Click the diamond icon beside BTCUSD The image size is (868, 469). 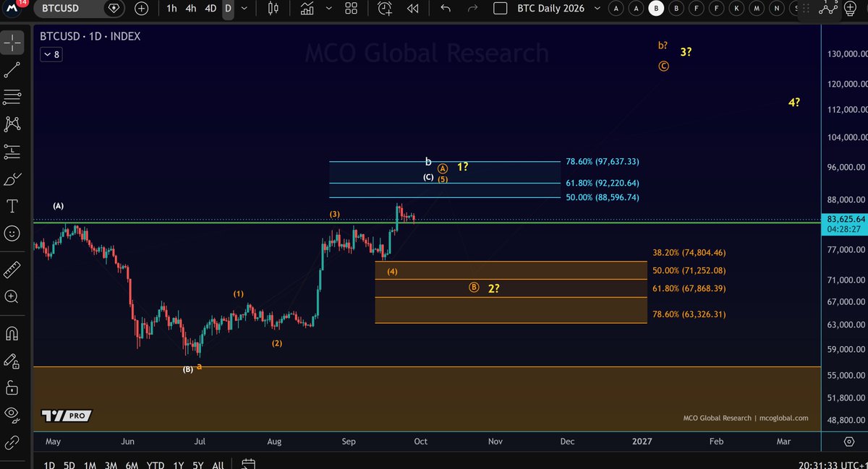tap(114, 9)
